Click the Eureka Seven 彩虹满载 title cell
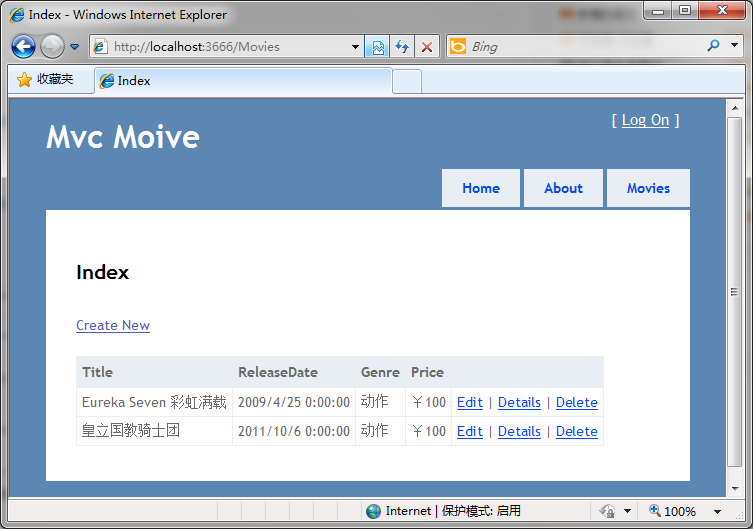Image resolution: width=753 pixels, height=529 pixels. click(154, 402)
